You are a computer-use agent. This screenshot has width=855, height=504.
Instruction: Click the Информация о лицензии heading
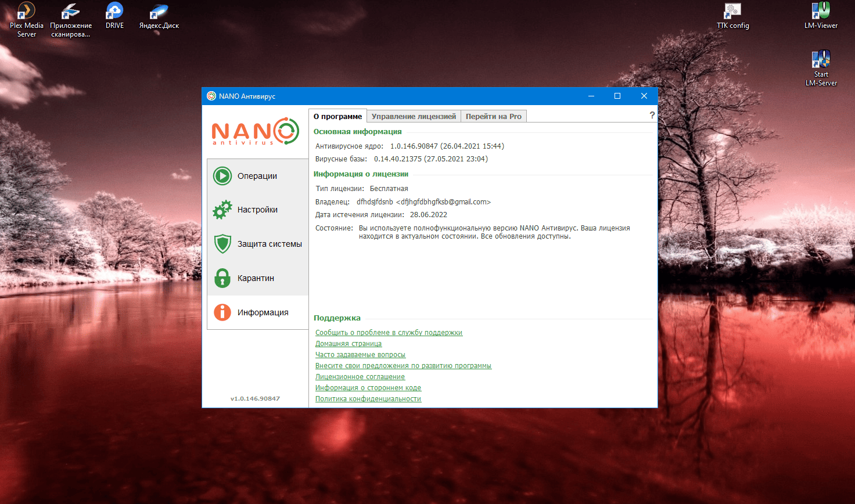(361, 174)
